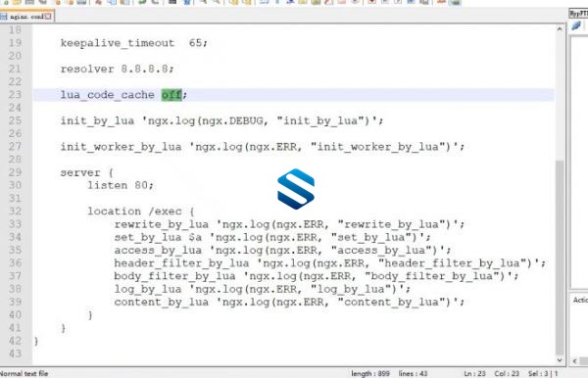Click line number 18 in the margin
Viewport: 588px width, 378px height.
[x=15, y=30]
